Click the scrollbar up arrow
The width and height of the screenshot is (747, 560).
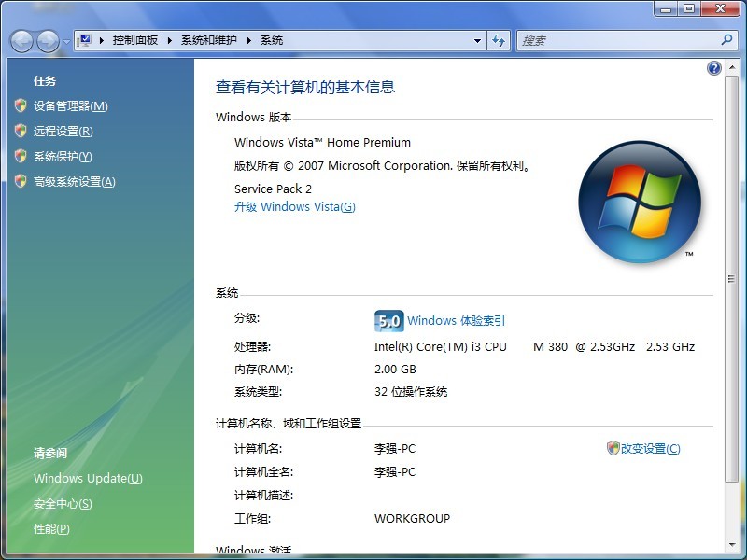(732, 67)
